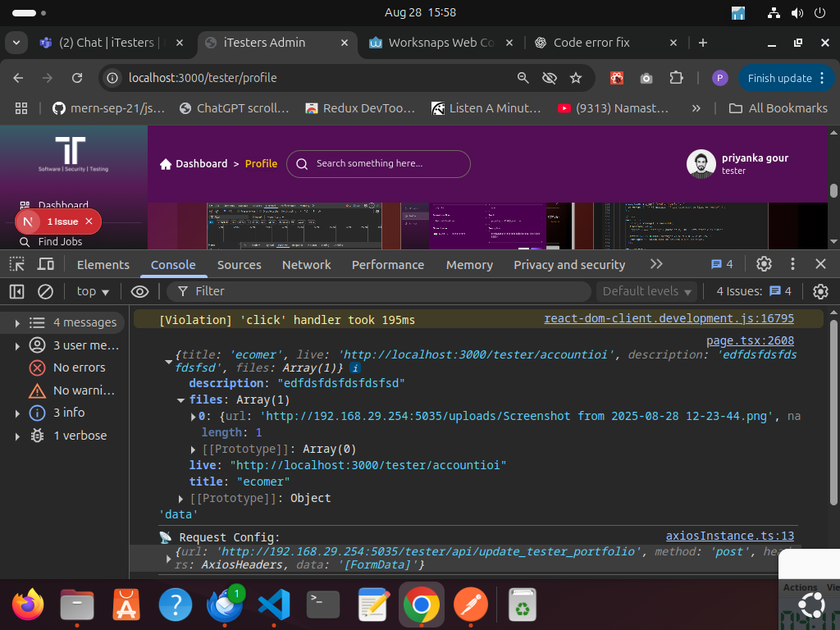Switch to the Elements tab

[103, 264]
